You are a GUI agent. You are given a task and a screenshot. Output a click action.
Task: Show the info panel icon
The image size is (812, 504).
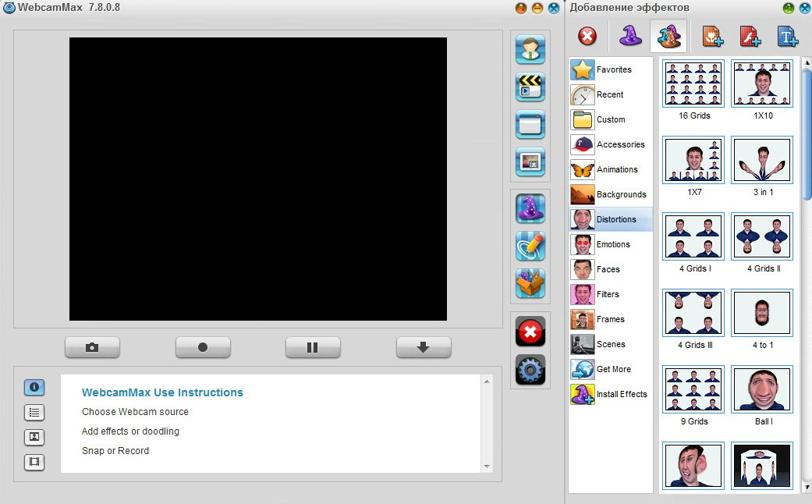coord(34,387)
